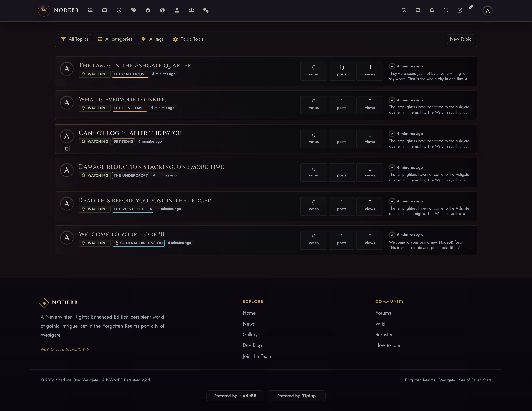The width and height of the screenshot is (532, 411).
Task: Open the Topic Tools dropdown
Action: 188,39
